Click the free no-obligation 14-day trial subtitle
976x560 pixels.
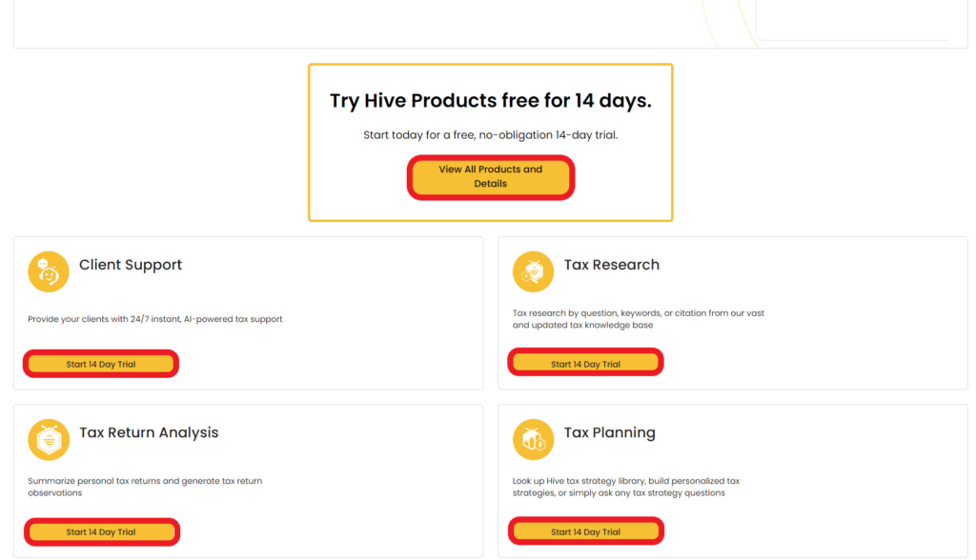(490, 135)
